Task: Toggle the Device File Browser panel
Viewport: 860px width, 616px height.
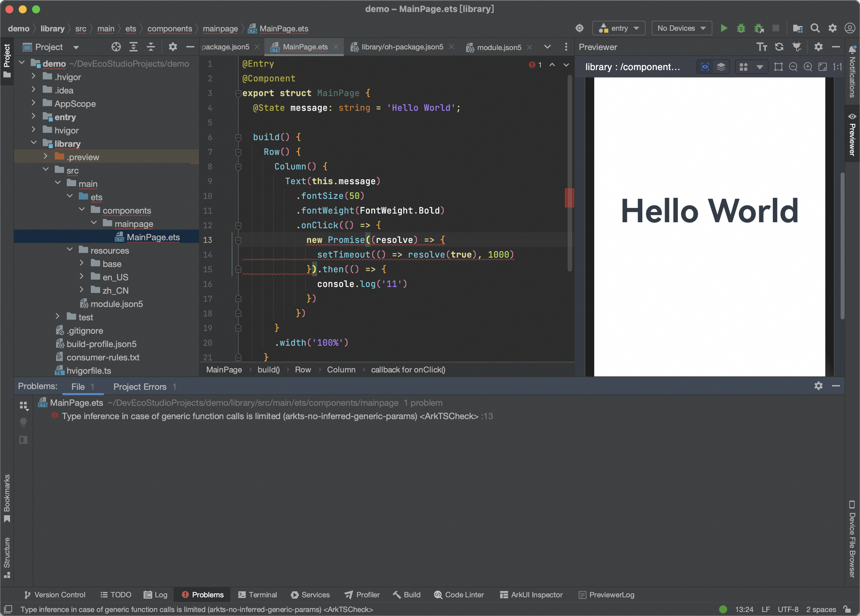Action: click(852, 539)
